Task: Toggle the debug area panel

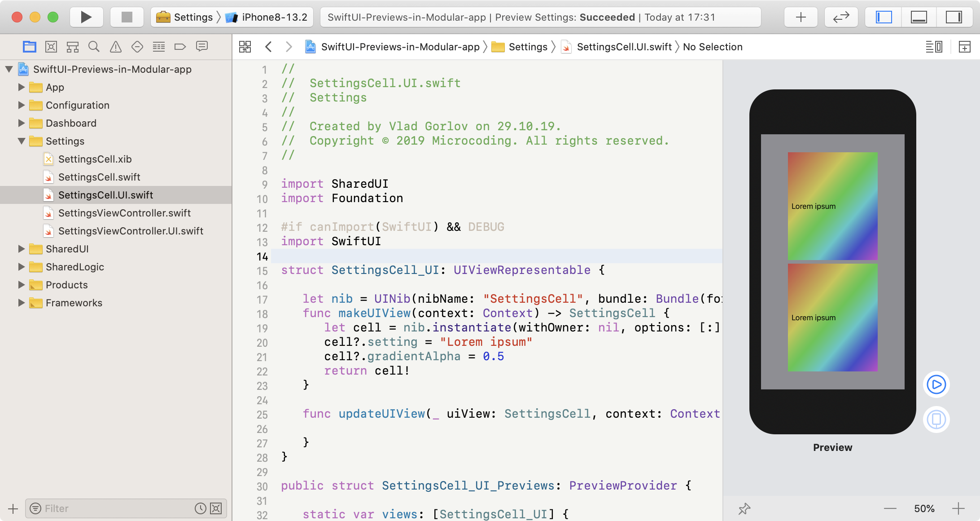Action: pyautogui.click(x=919, y=17)
